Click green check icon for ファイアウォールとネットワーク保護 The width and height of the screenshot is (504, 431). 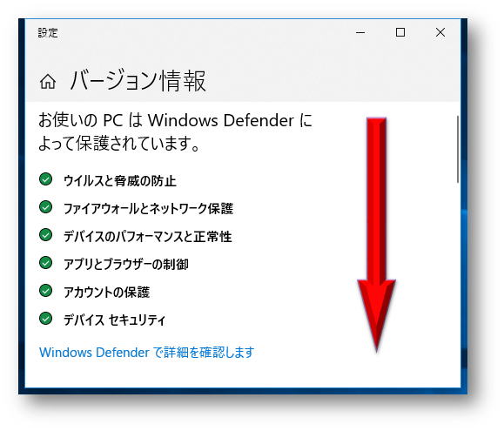point(45,207)
